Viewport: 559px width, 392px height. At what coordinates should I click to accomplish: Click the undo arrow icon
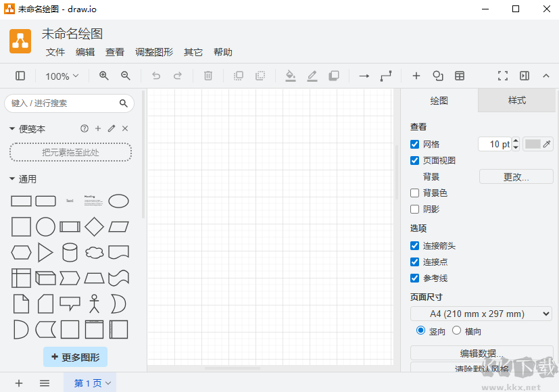[x=156, y=76]
